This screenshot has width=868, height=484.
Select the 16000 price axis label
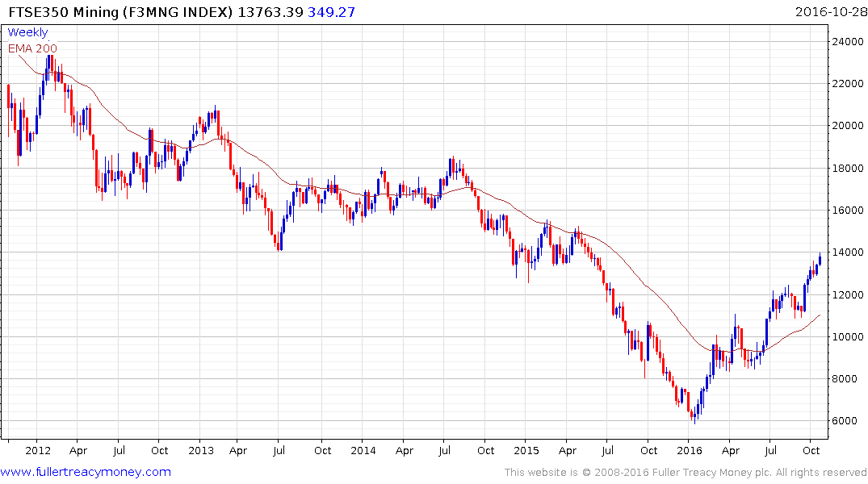tap(848, 211)
